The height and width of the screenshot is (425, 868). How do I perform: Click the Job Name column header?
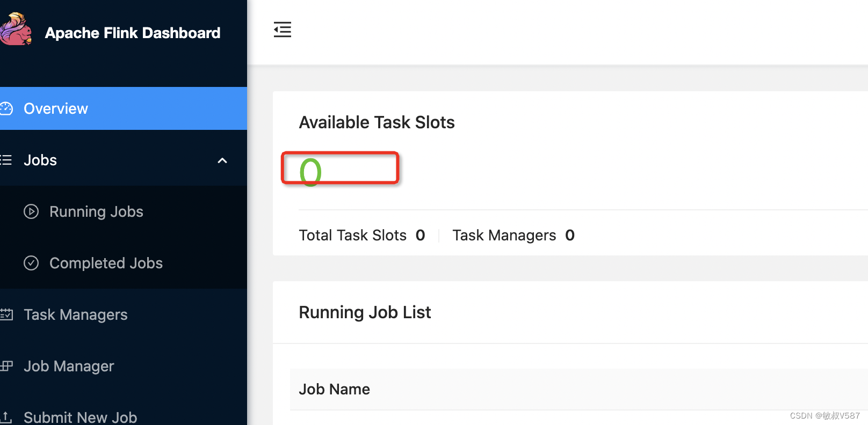click(334, 389)
